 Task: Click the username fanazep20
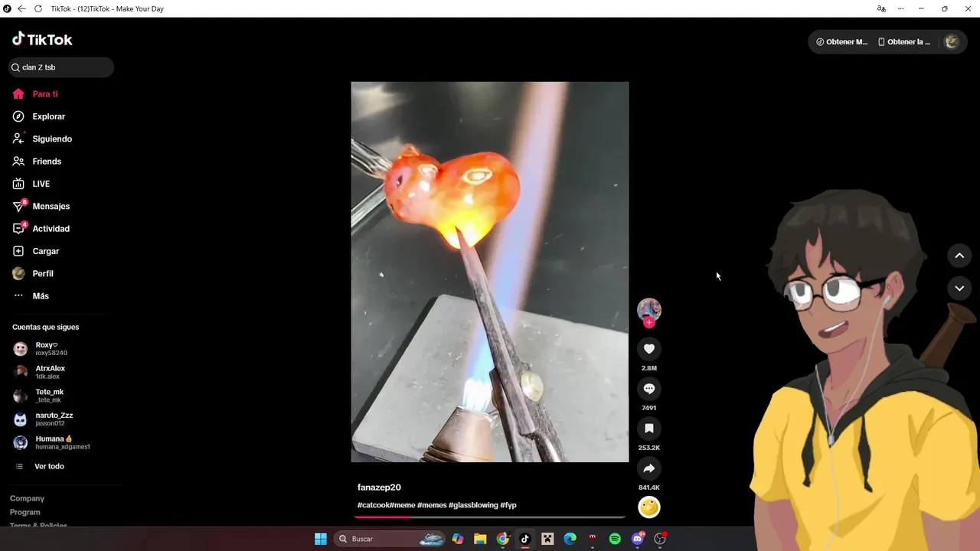379,487
